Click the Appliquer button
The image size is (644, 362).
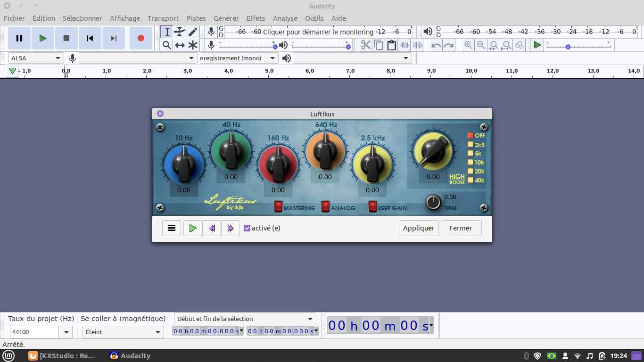point(419,228)
